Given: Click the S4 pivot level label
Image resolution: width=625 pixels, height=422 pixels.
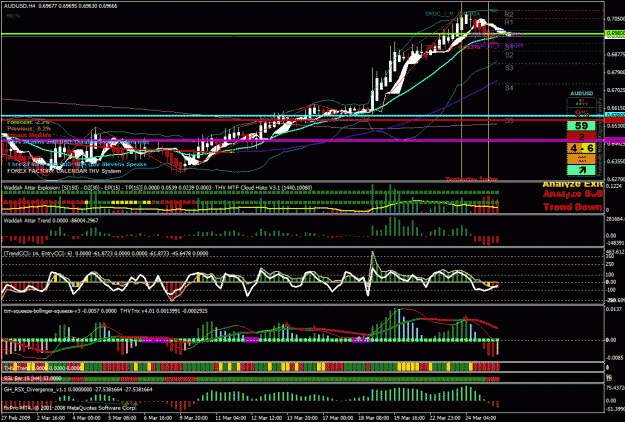Looking at the screenshot, I should click(x=509, y=88).
